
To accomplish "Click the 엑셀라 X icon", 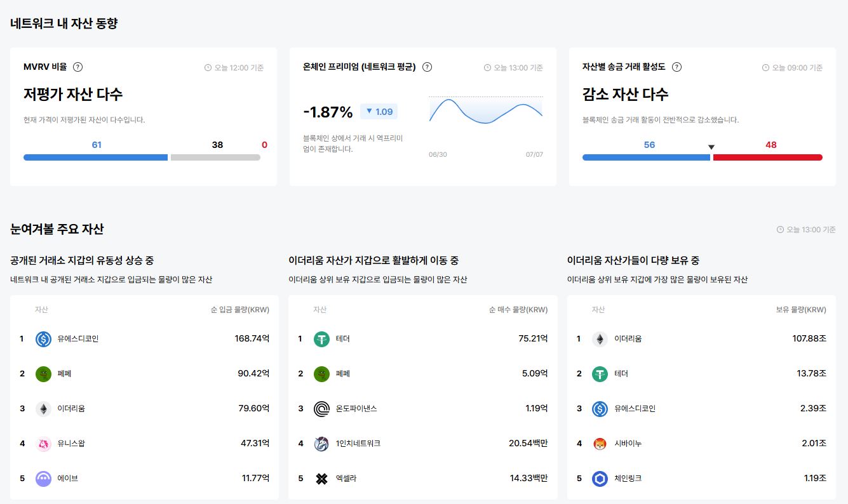I will pyautogui.click(x=322, y=478).
